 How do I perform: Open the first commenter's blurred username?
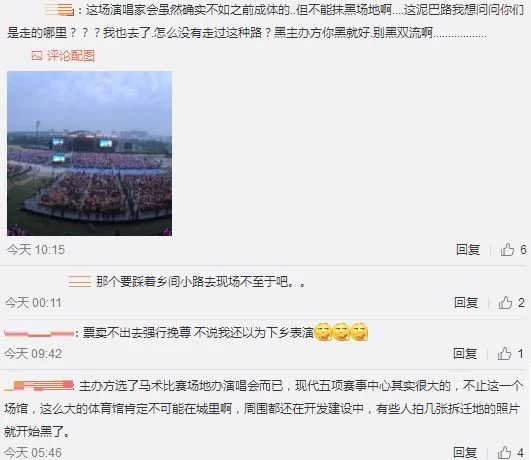tap(60, 11)
